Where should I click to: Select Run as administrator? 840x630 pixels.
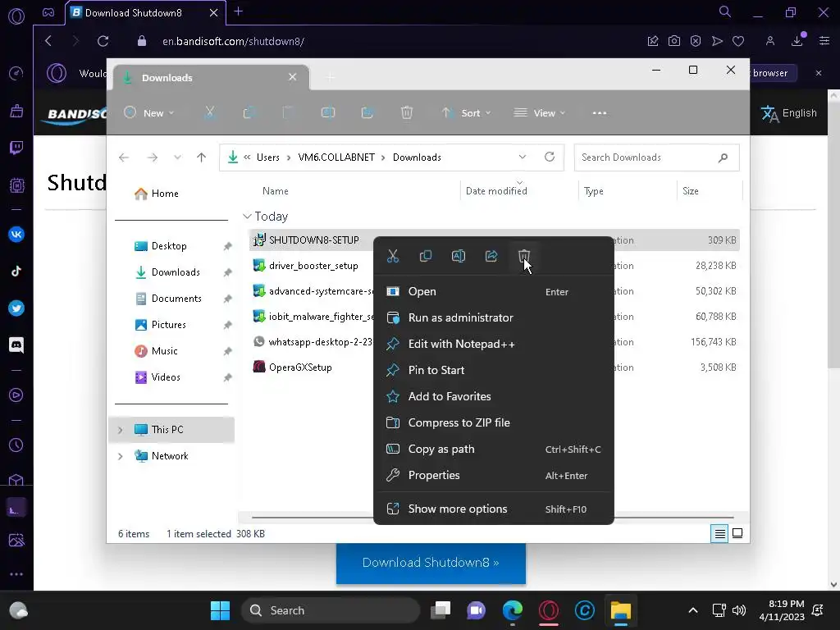tap(493, 317)
